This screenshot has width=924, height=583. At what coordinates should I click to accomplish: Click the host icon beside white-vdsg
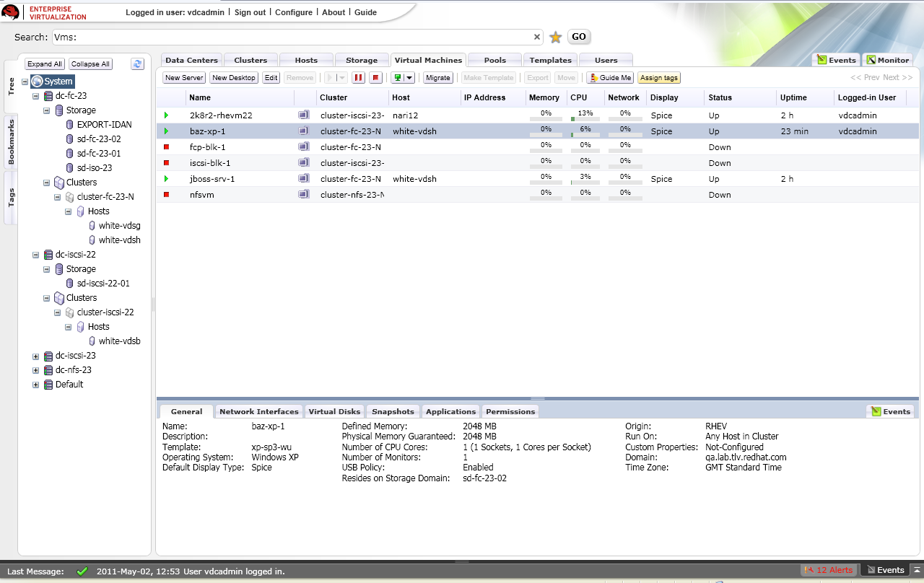92,226
